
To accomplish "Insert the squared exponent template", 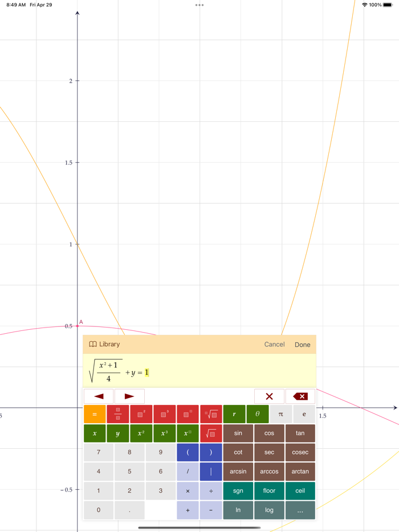I will click(141, 414).
